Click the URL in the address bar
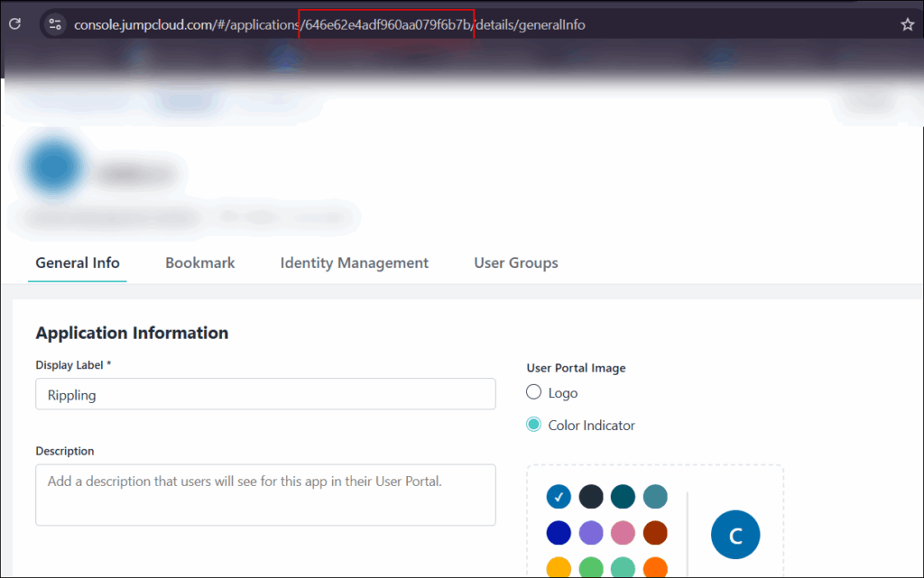Viewport: 924px width, 578px height. pyautogui.click(x=329, y=24)
